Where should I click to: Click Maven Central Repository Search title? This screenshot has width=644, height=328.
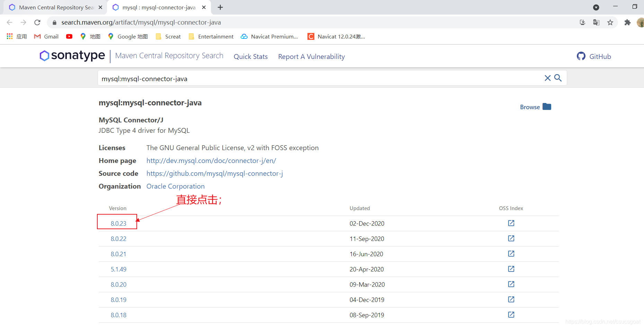169,55
